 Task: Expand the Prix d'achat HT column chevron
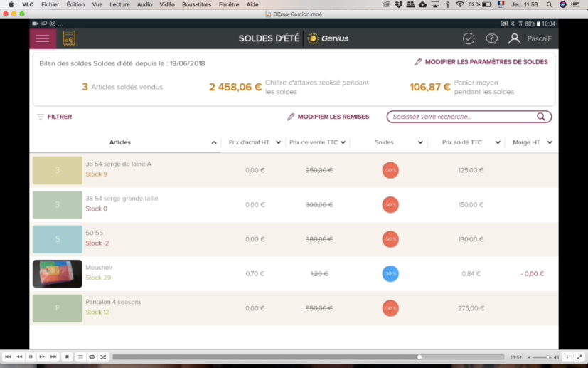click(278, 142)
